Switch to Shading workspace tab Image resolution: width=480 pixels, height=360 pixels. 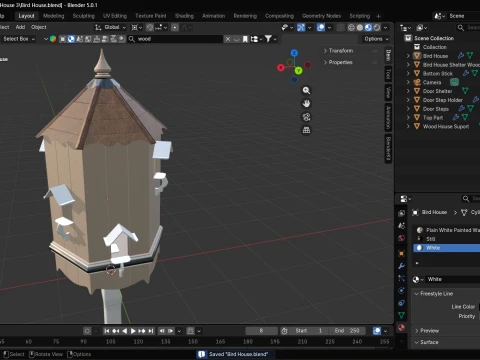pos(184,16)
